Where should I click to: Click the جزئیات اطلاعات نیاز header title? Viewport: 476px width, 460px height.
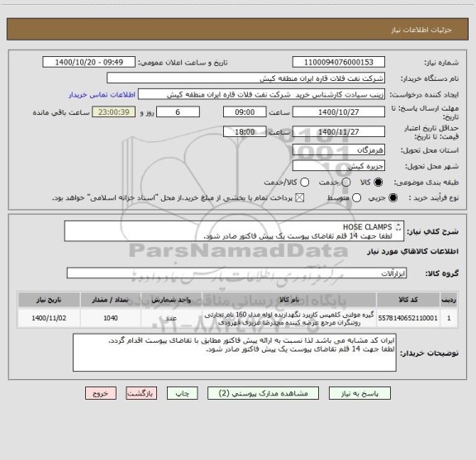pyautogui.click(x=421, y=30)
